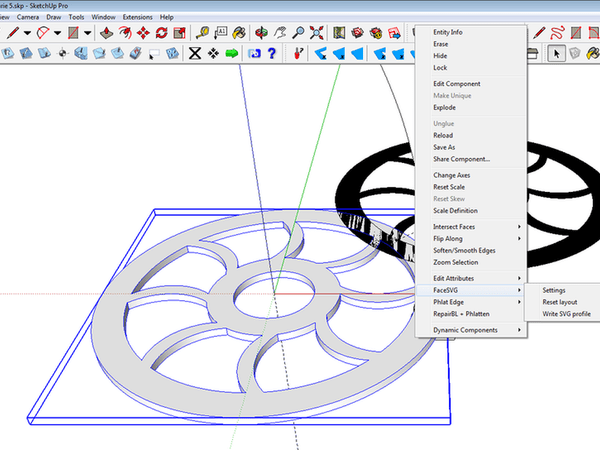The height and width of the screenshot is (450, 600).
Task: Select the Line pencil tool
Action: pyautogui.click(x=12, y=32)
